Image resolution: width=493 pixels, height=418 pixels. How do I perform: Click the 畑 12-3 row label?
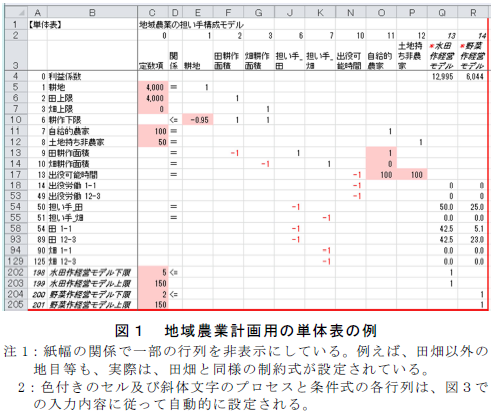coord(62,261)
